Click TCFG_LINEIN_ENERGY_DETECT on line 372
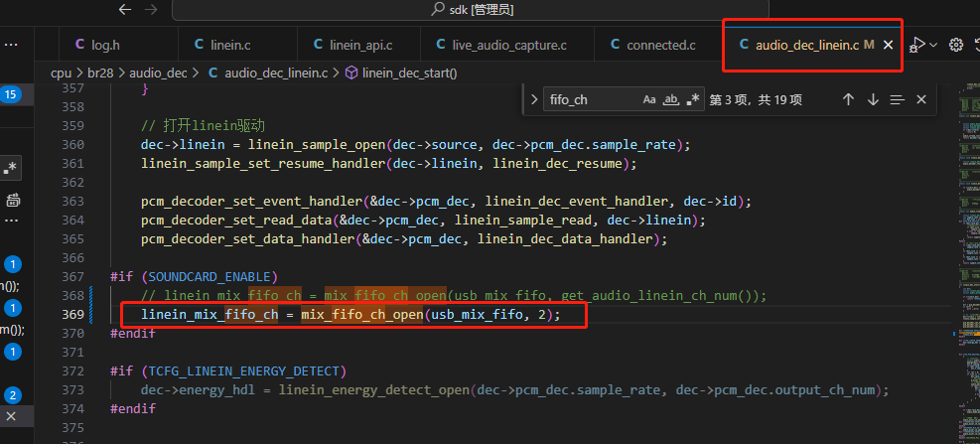 point(244,370)
